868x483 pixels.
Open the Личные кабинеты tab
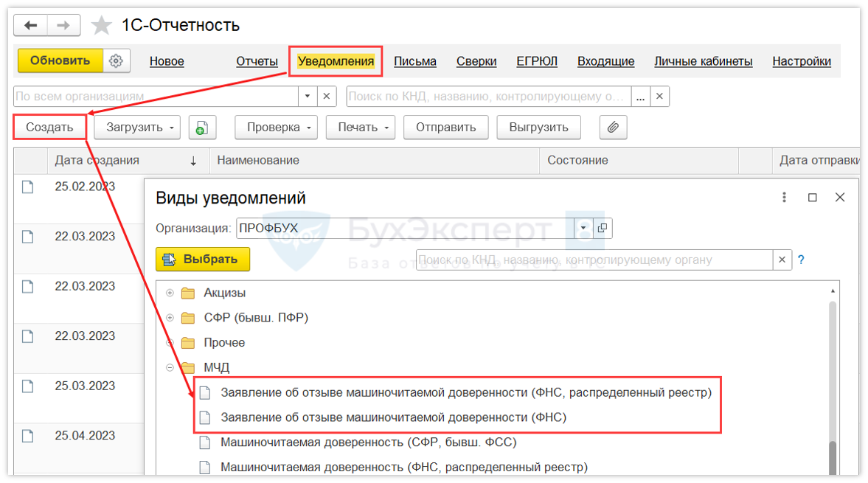coord(704,61)
